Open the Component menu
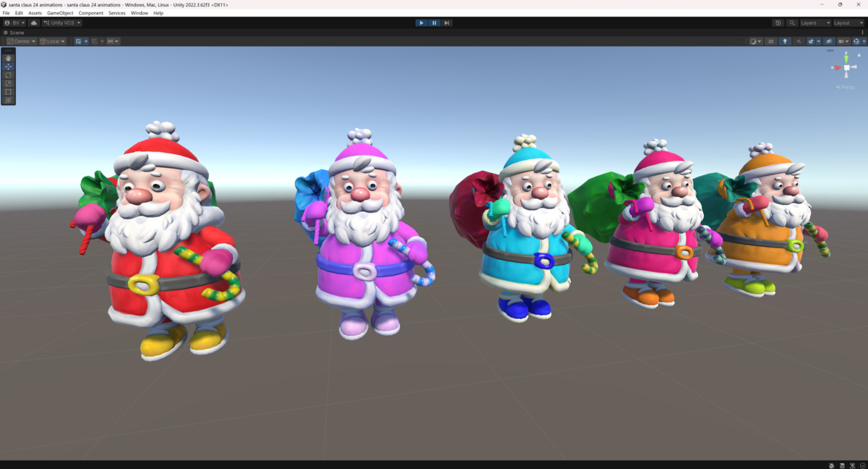The height and width of the screenshot is (469, 868). coord(91,13)
